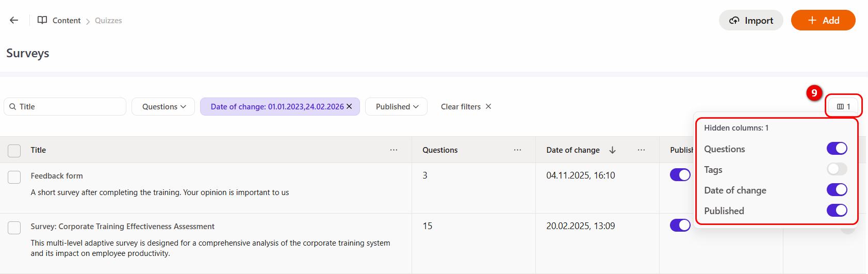Image resolution: width=868 pixels, height=274 pixels.
Task: Expand the Questions filter dropdown
Action: (163, 106)
